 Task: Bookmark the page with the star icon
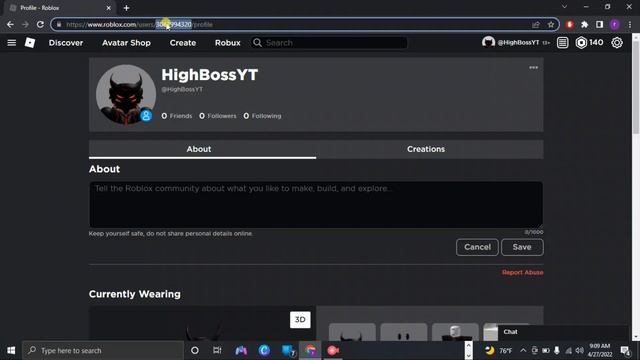[551, 24]
